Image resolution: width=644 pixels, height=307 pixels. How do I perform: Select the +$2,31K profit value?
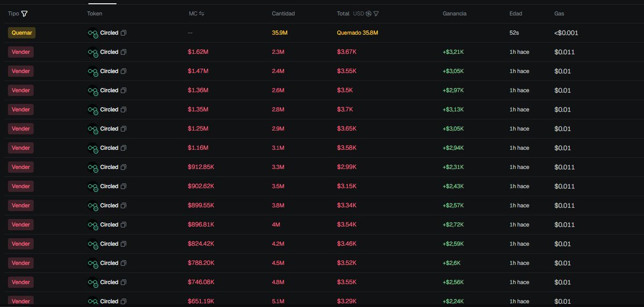(453, 167)
